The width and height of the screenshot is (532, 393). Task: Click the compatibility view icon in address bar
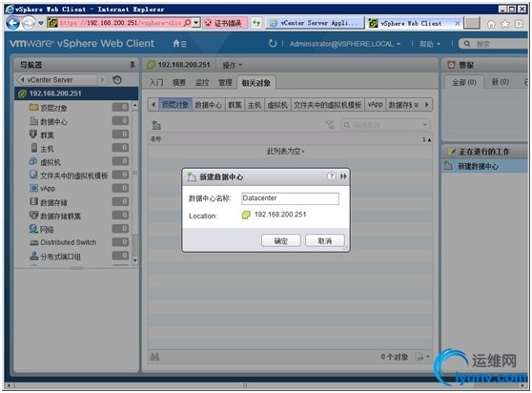click(256, 23)
